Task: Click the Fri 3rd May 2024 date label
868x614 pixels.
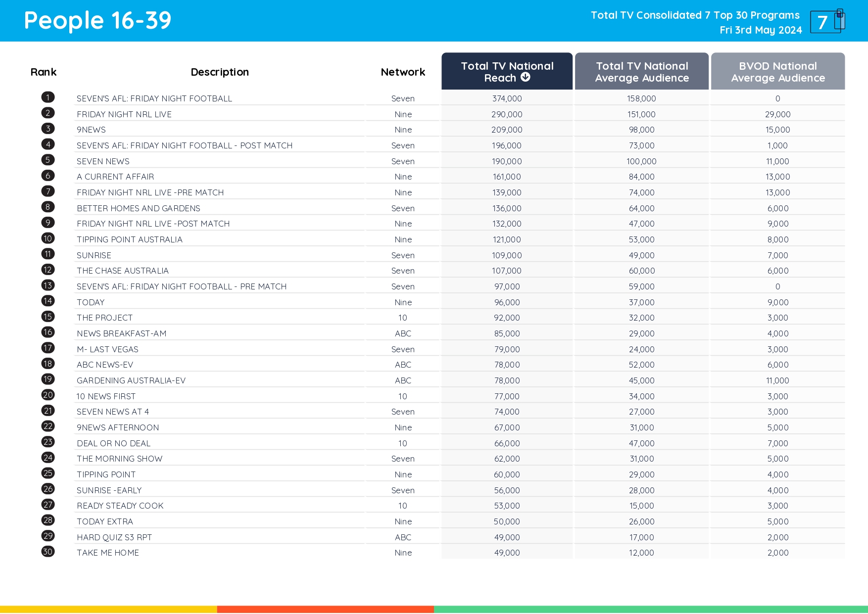Action: pos(761,30)
